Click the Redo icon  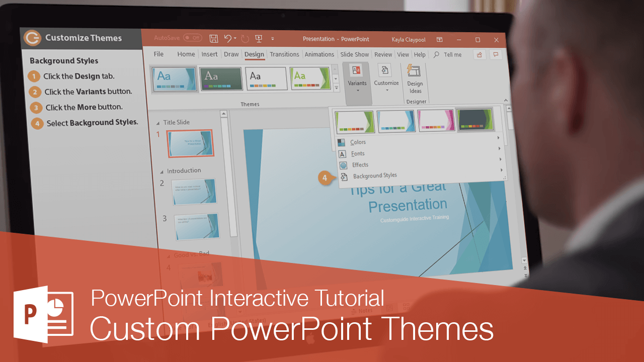point(245,39)
